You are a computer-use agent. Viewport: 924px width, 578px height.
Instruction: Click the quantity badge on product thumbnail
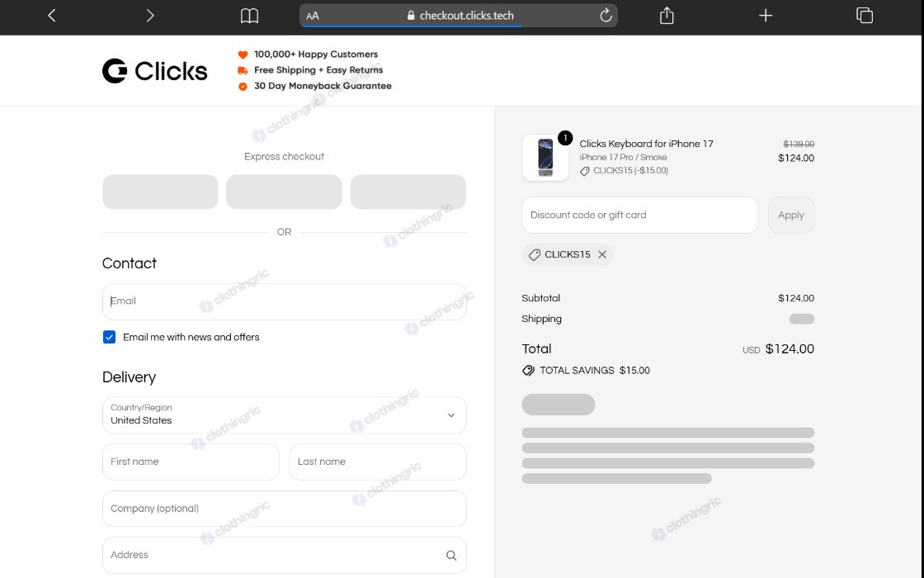pos(564,138)
